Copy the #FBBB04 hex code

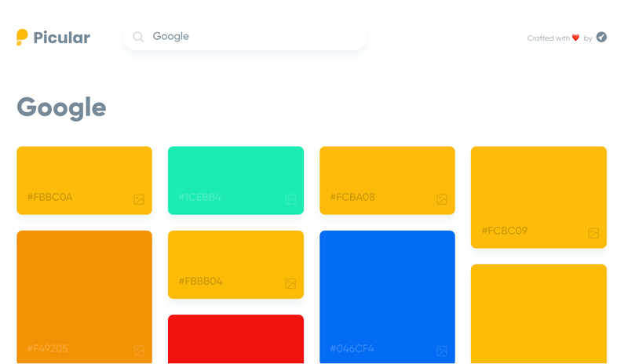(200, 281)
